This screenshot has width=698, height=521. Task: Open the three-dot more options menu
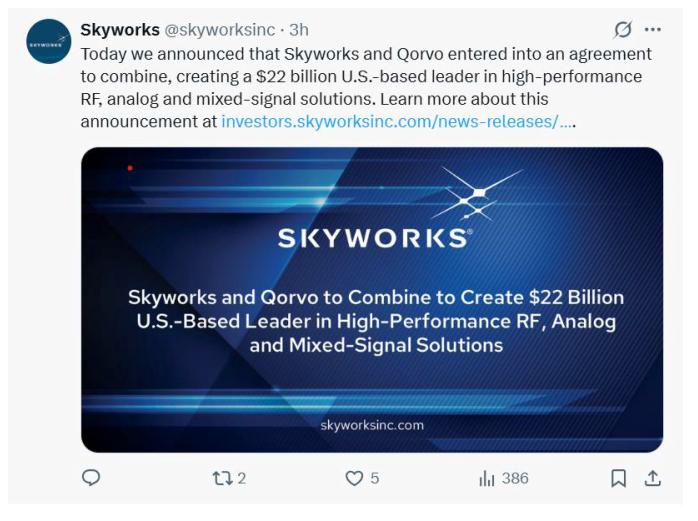(x=653, y=30)
